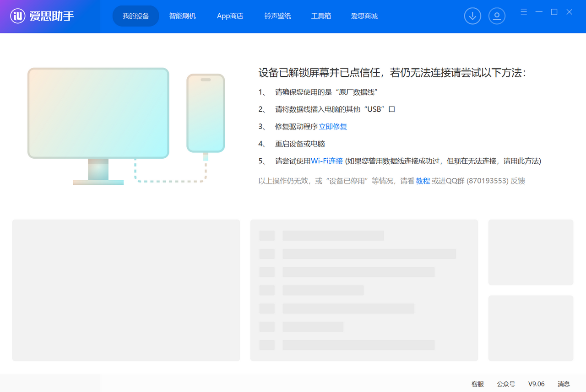Maximize the 爱思助手 window

[x=554, y=12]
